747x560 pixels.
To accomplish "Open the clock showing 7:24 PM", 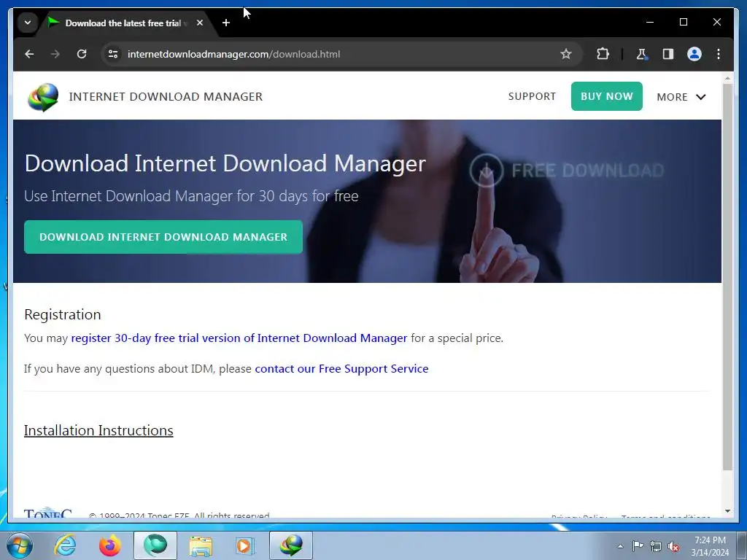I will 710,546.
